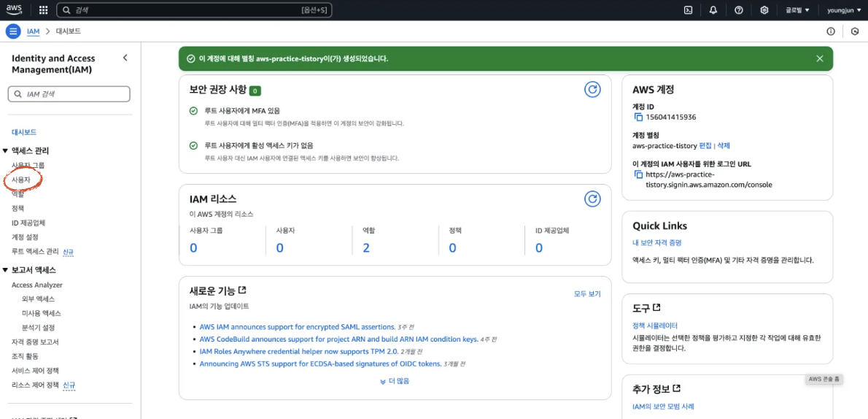The width and height of the screenshot is (868, 419).
Task: Open 루트 액세스 관리 in the sidebar
Action: [x=35, y=252]
